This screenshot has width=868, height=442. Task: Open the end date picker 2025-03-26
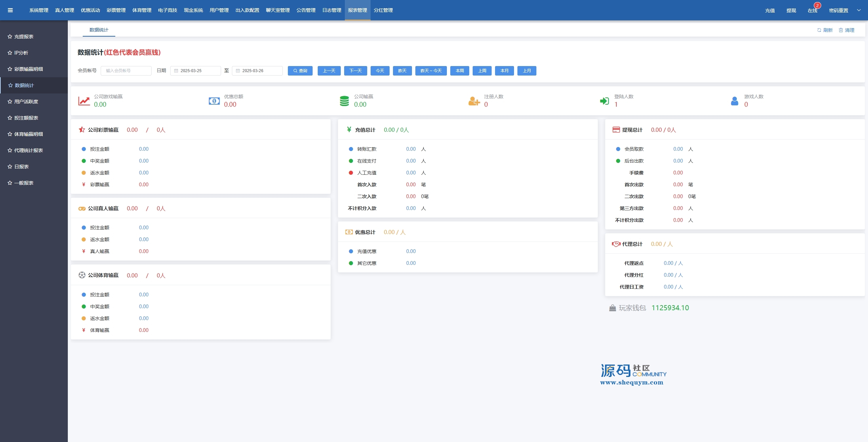point(257,71)
